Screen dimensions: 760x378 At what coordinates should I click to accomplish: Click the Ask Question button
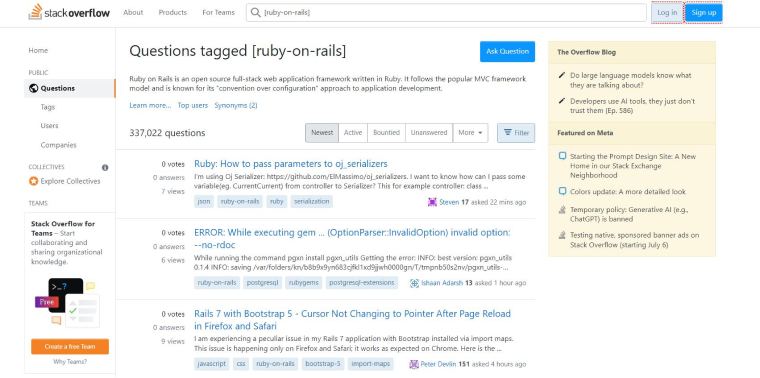[507, 51]
